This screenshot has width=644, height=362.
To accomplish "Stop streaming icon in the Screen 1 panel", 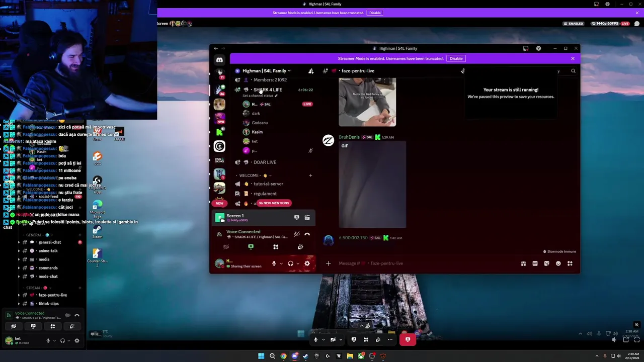I will [296, 217].
